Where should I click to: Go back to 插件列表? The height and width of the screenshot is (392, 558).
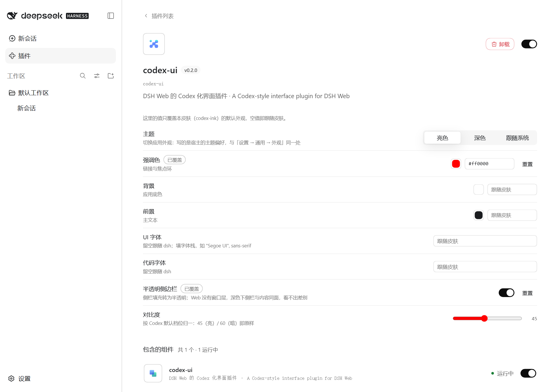(x=159, y=16)
